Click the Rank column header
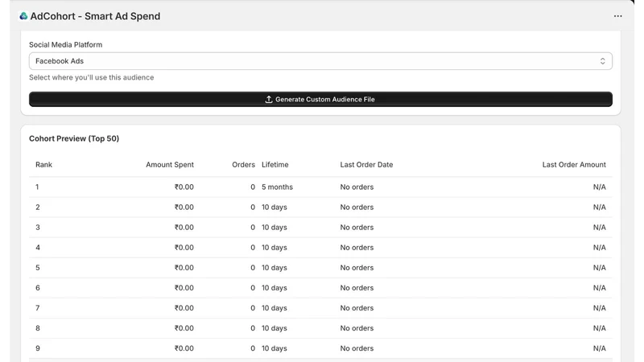This screenshot has height=362, width=644. 43,165
